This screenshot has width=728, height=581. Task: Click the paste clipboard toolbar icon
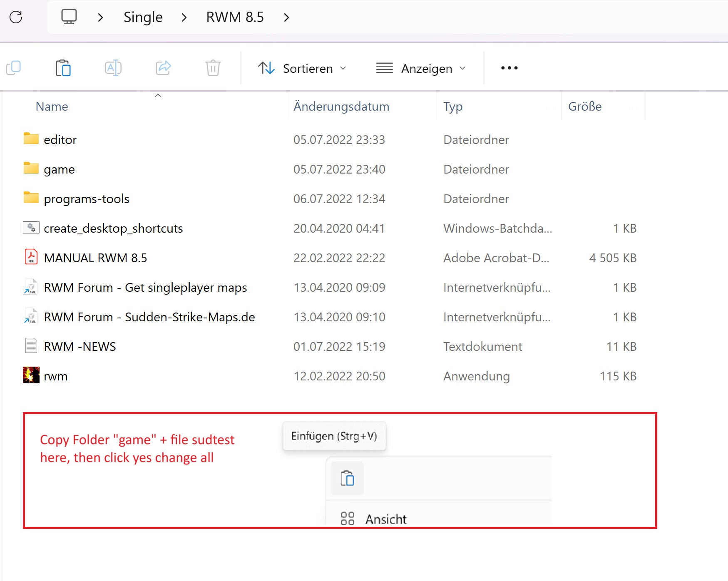pyautogui.click(x=63, y=68)
